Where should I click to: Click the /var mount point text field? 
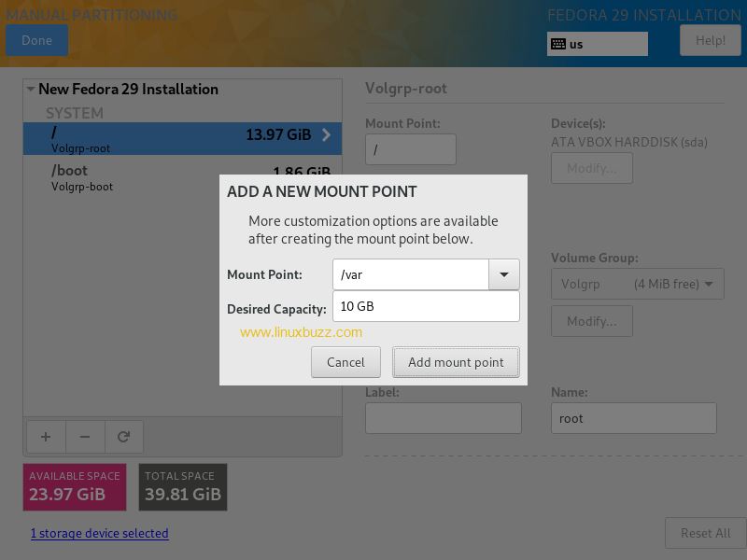point(411,274)
